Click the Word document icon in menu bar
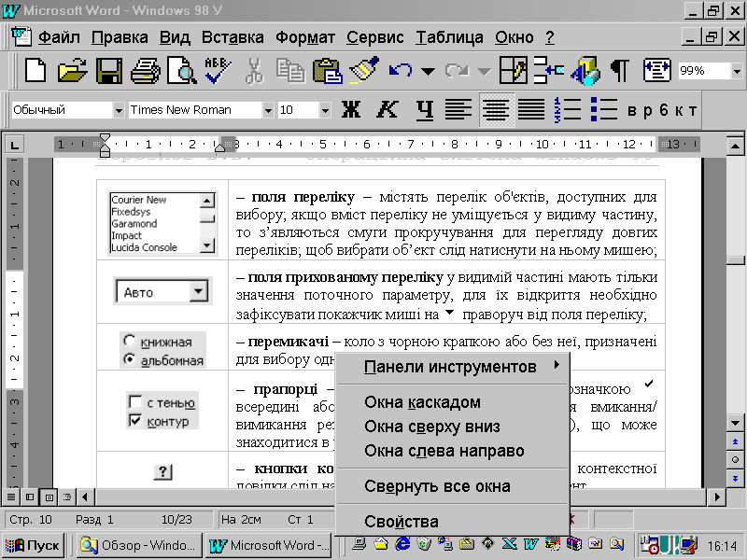The image size is (747, 560). (x=21, y=36)
